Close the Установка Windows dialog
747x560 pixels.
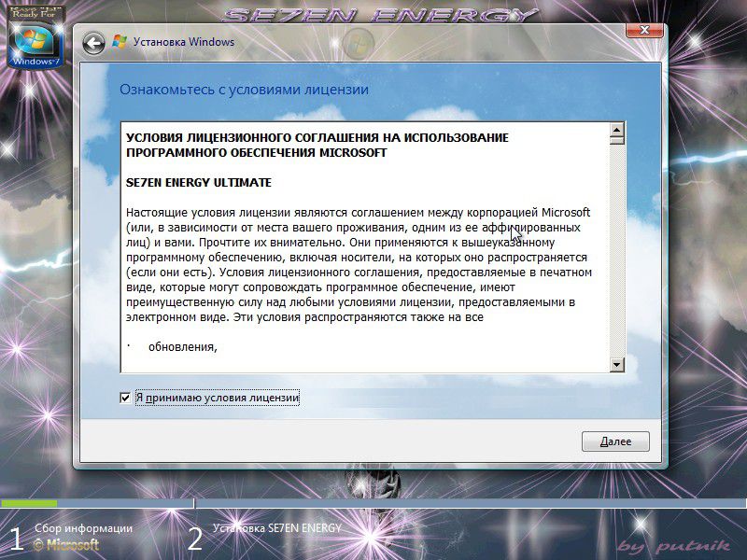tap(644, 30)
